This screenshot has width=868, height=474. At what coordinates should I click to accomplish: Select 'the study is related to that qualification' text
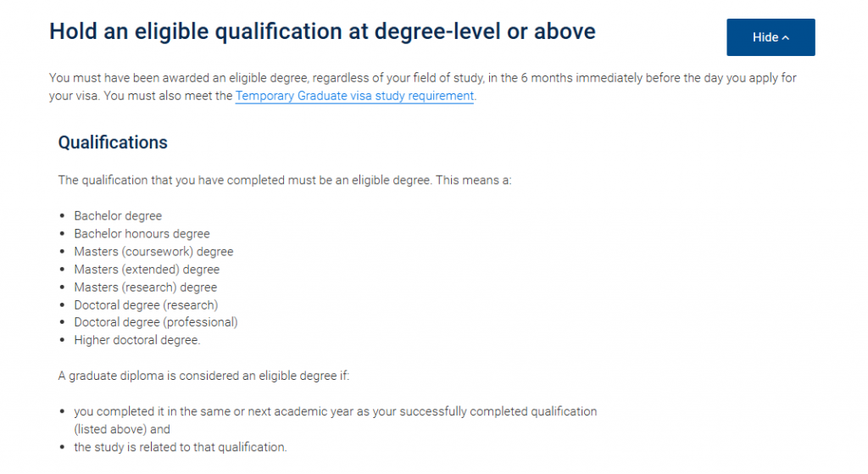point(181,447)
